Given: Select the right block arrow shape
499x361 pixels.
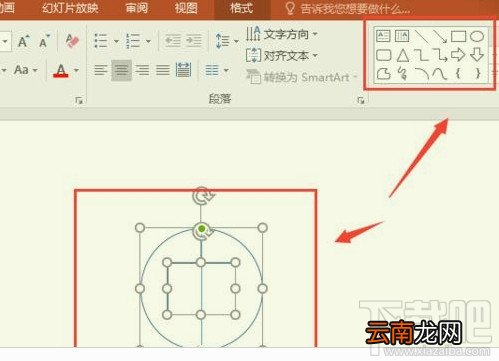Looking at the screenshot, I should click(458, 55).
